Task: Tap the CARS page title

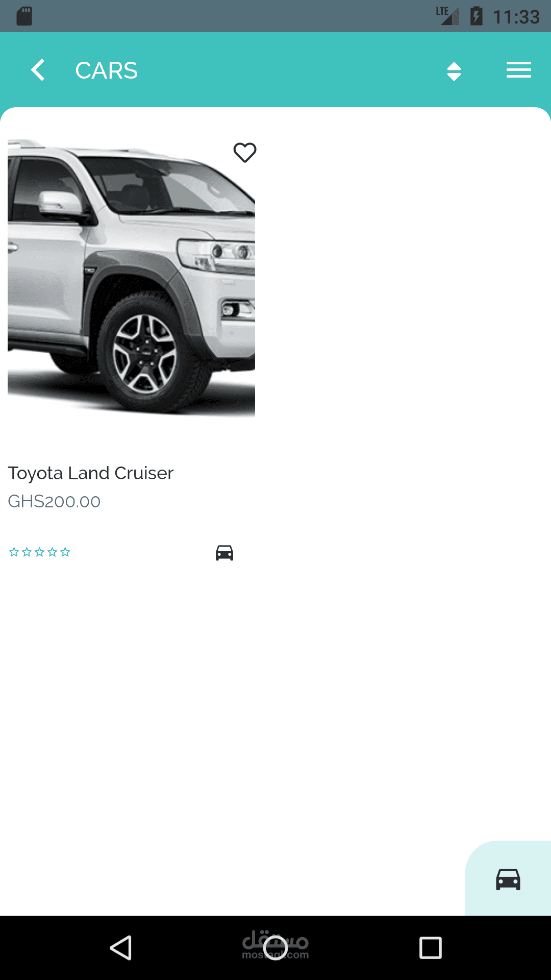Action: pyautogui.click(x=107, y=70)
